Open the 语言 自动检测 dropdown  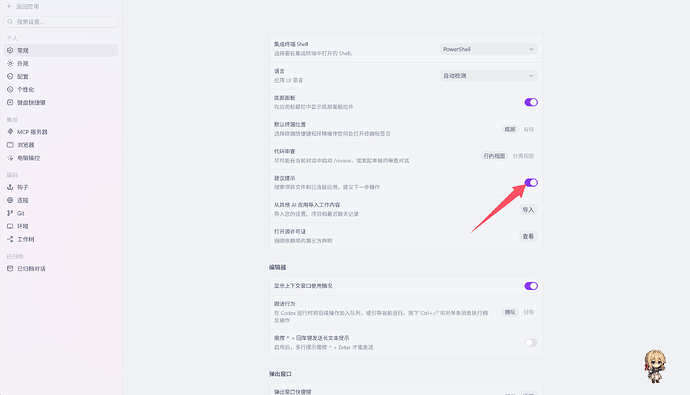click(488, 76)
